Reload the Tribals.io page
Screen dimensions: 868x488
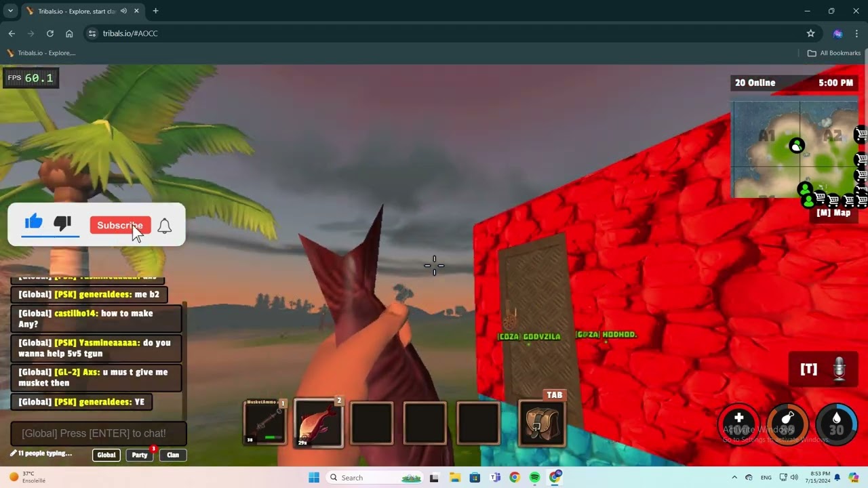[x=50, y=33]
